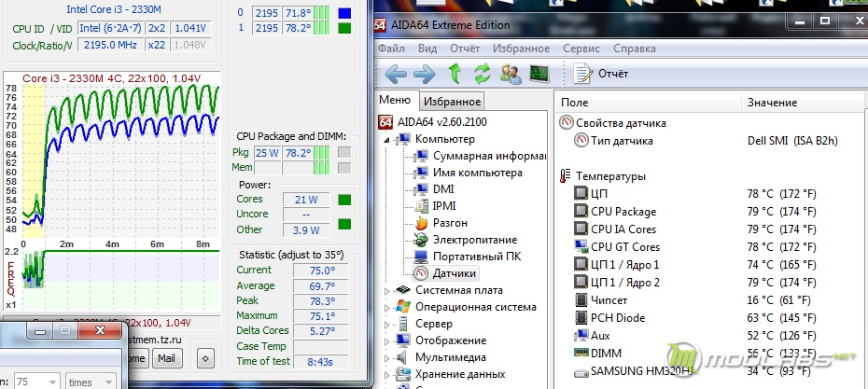The height and width of the screenshot is (389, 868).
Task: Open the Файл menu
Action: (x=392, y=49)
